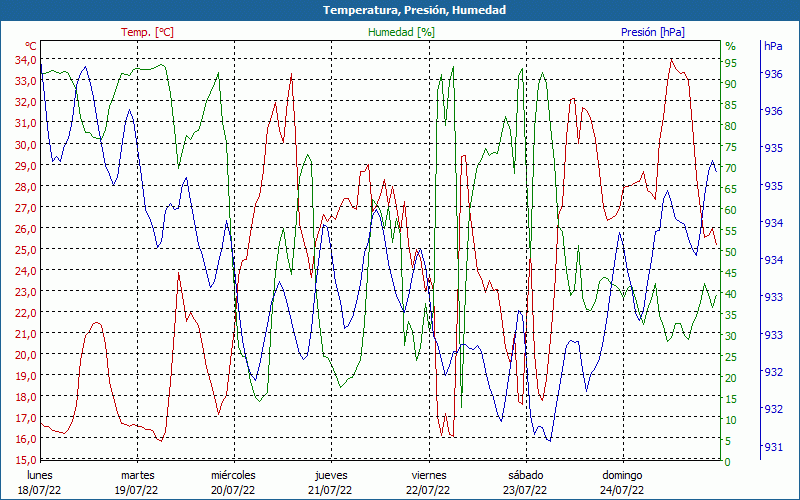Click the 40 humidity axis value
The image size is (800, 500).
point(731,294)
